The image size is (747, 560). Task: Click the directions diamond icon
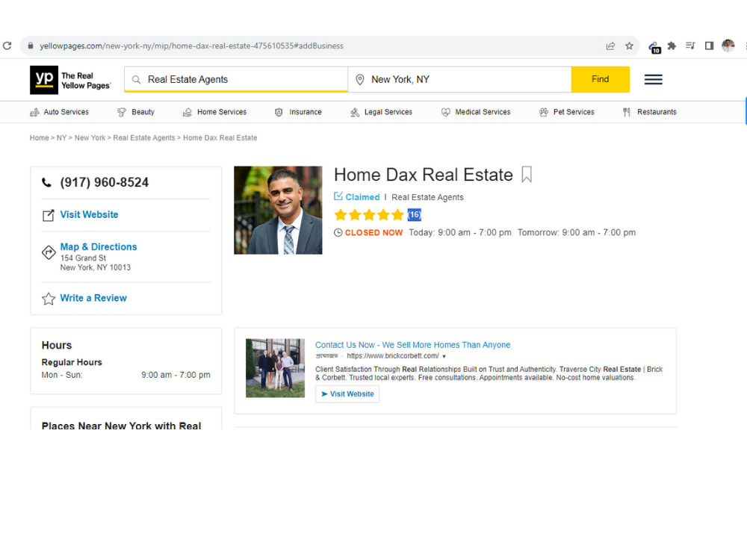[49, 252]
